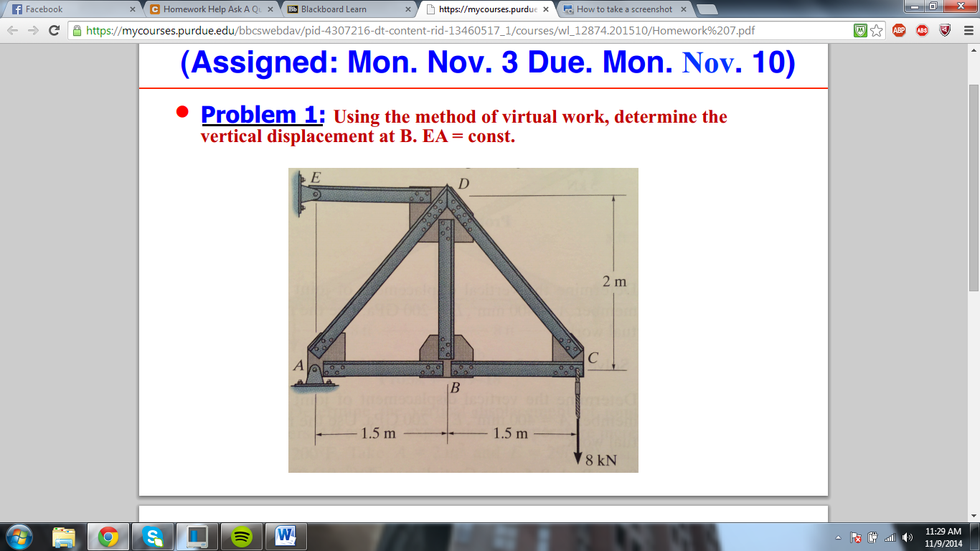The width and height of the screenshot is (980, 551).
Task: Open the Adblock Plus extension icon
Action: point(899,30)
